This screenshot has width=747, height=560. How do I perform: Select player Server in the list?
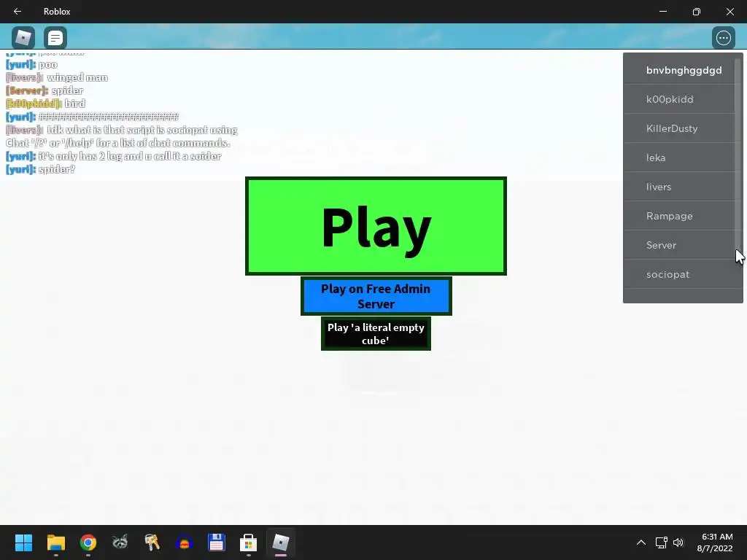[x=679, y=245]
